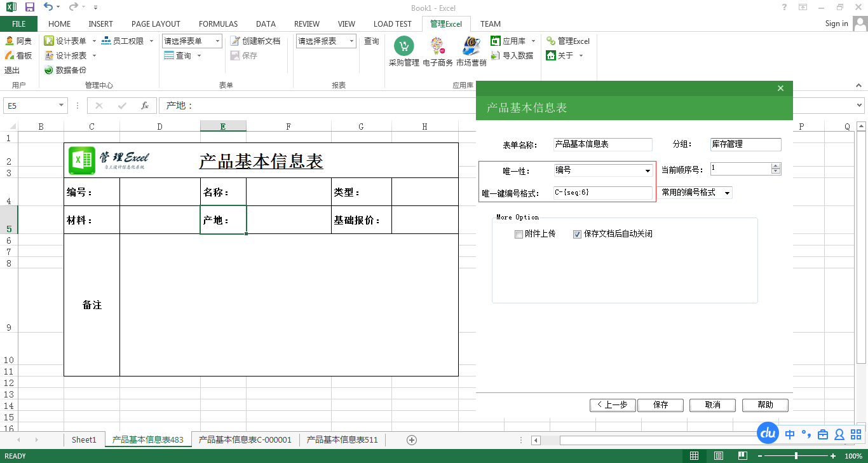868x463 pixels.
Task: Click 管理Excel link icon in ribbon group
Action: [551, 41]
